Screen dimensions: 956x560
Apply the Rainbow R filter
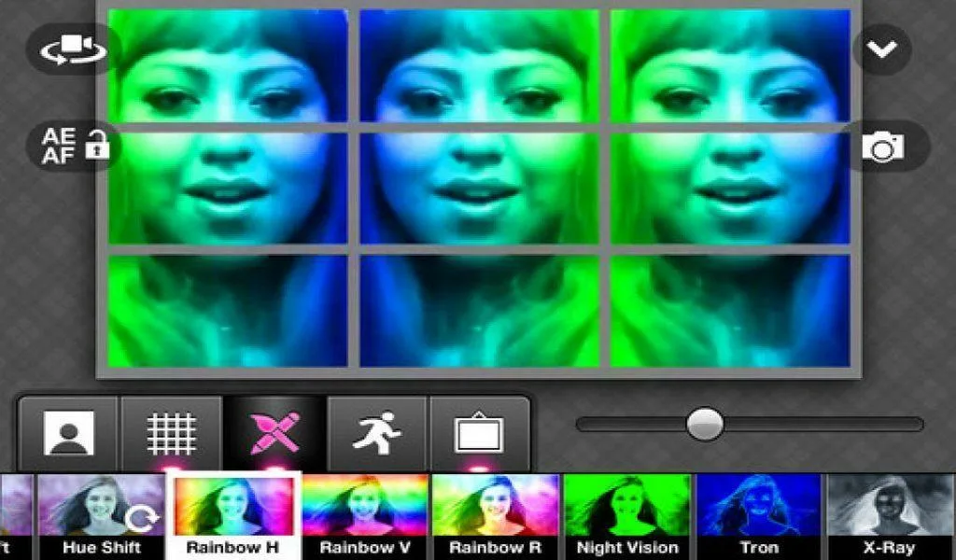pos(495,517)
